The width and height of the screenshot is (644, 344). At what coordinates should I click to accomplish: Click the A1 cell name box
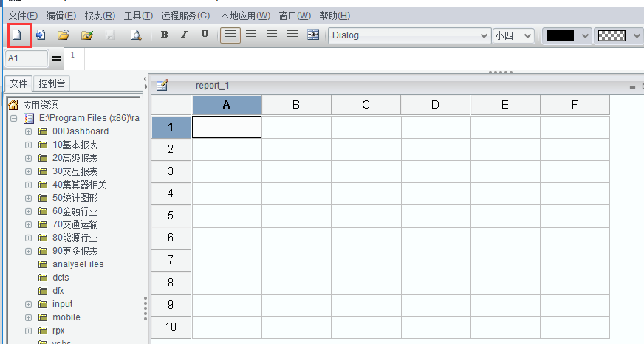click(x=27, y=58)
